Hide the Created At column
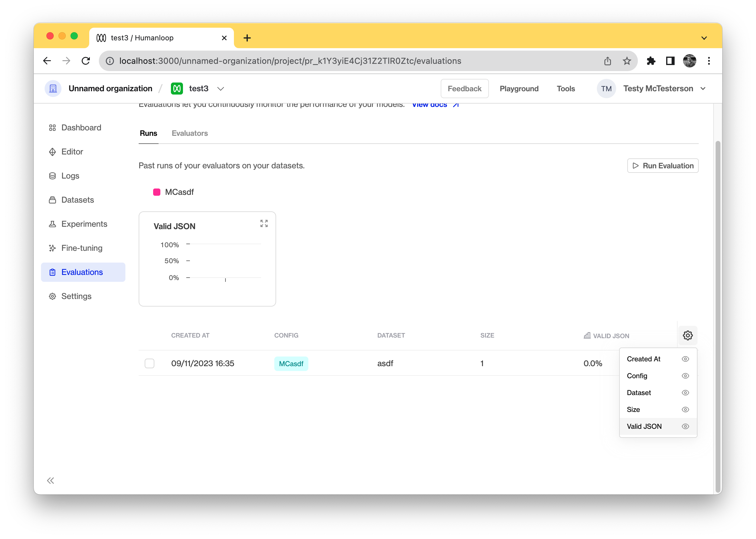This screenshot has height=539, width=756. point(685,359)
